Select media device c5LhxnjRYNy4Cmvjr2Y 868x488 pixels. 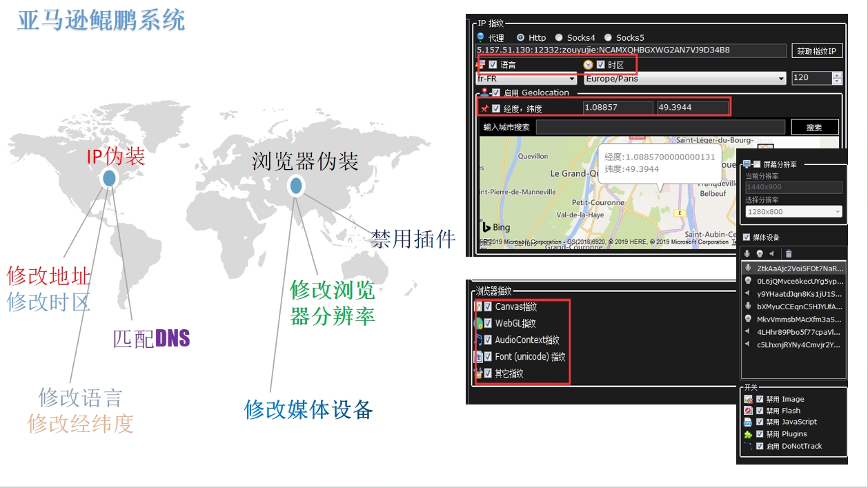click(x=793, y=344)
